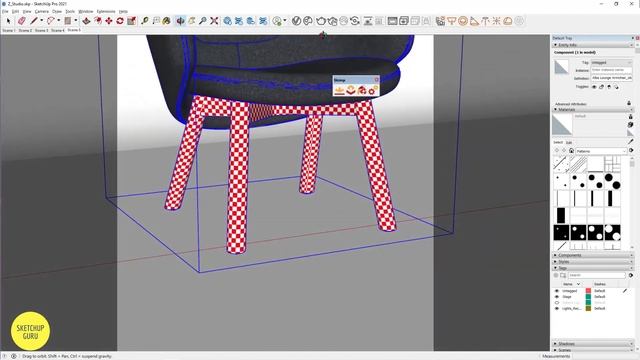Show the V-Ray Frame Buffer window
Image resolution: width=640 pixels, height=360 pixels.
[x=392, y=21]
